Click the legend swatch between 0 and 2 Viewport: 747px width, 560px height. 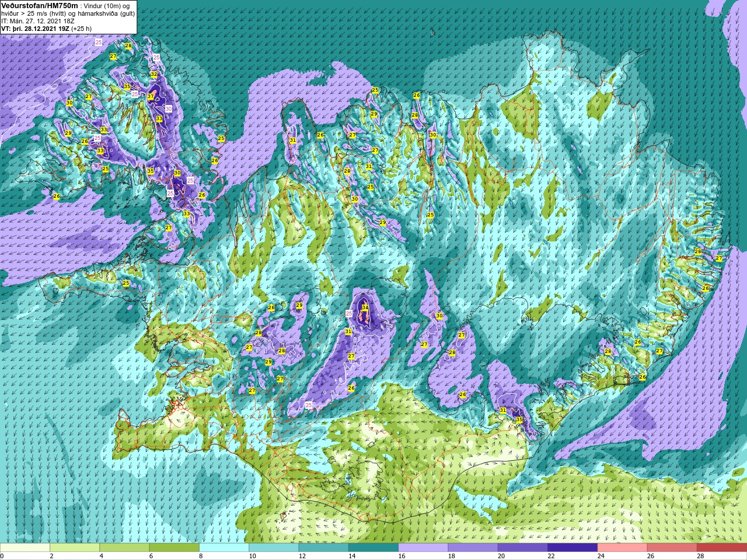pyautogui.click(x=25, y=548)
